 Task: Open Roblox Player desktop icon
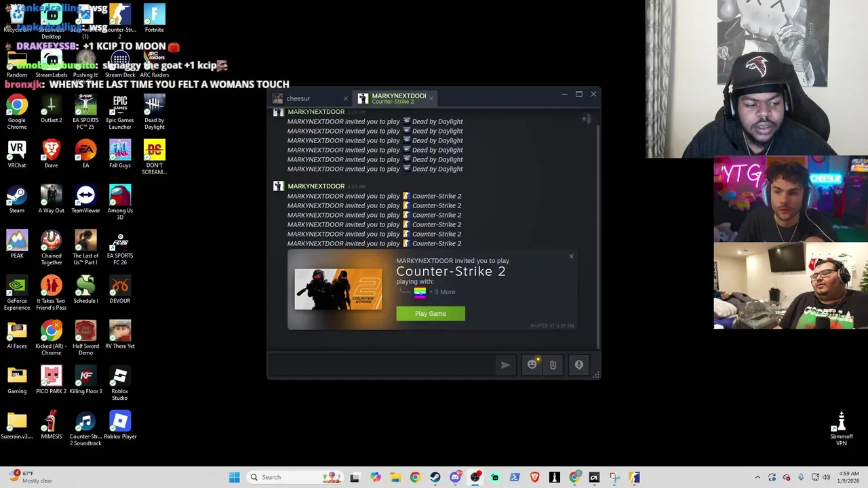point(120,426)
